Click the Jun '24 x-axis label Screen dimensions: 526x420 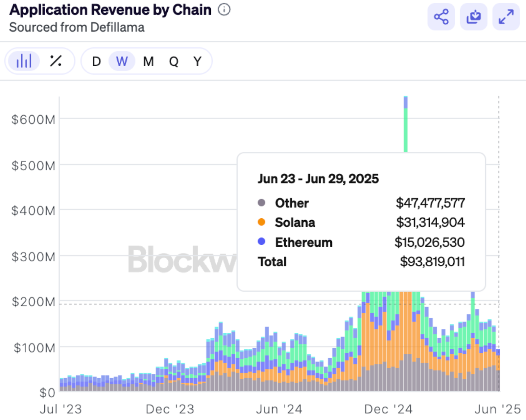(x=279, y=409)
